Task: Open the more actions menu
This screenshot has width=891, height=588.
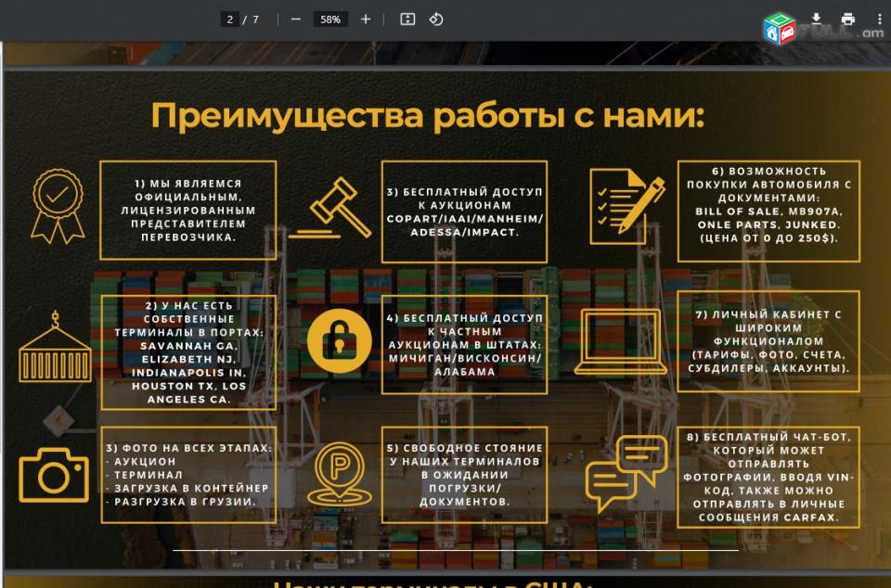Action: 880,19
